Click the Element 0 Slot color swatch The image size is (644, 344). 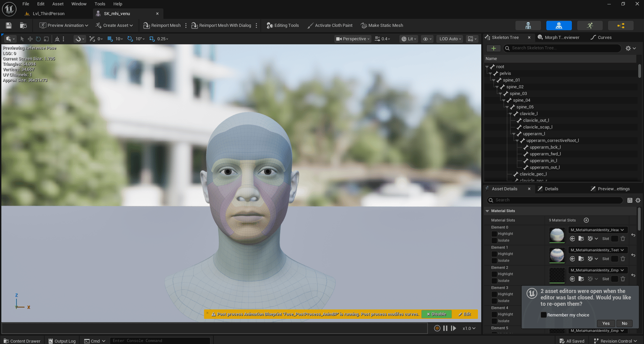(615, 239)
